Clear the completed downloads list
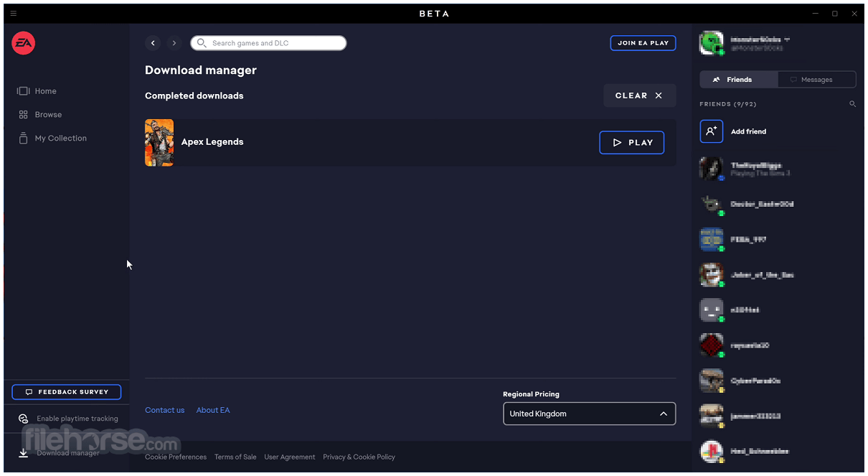 click(639, 95)
